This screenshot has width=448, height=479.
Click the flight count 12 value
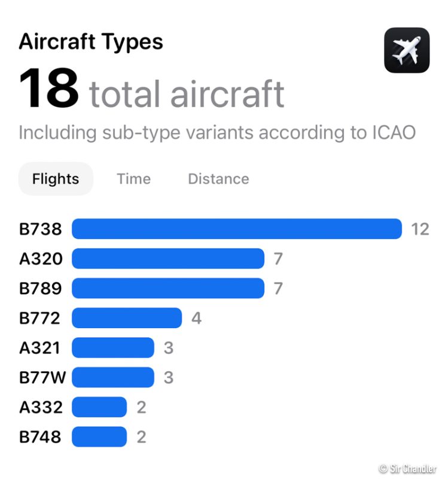(420, 229)
